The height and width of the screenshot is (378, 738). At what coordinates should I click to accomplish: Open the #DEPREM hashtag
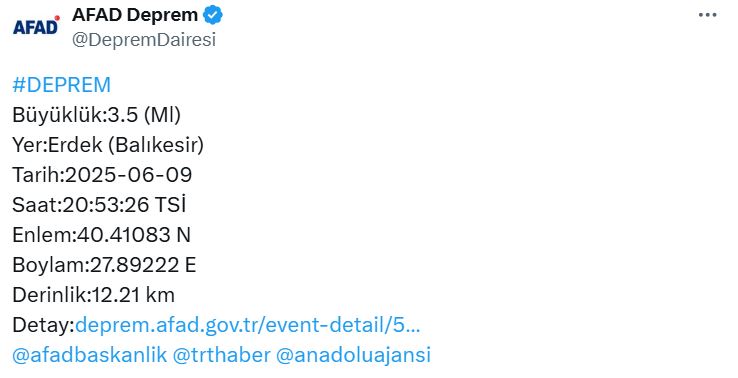62,85
